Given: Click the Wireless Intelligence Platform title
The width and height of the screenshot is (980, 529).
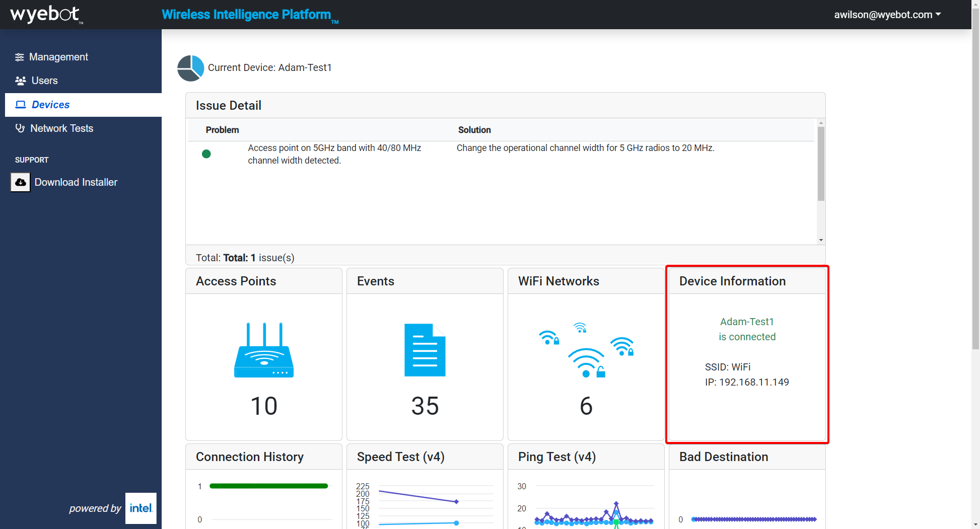Looking at the screenshot, I should pyautogui.click(x=246, y=15).
